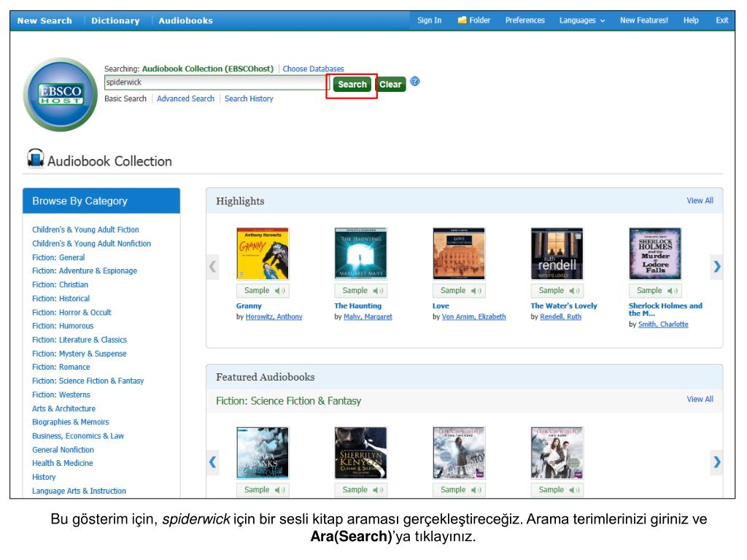Browse Arts & Architecture category
747x560 pixels.
coord(64,408)
